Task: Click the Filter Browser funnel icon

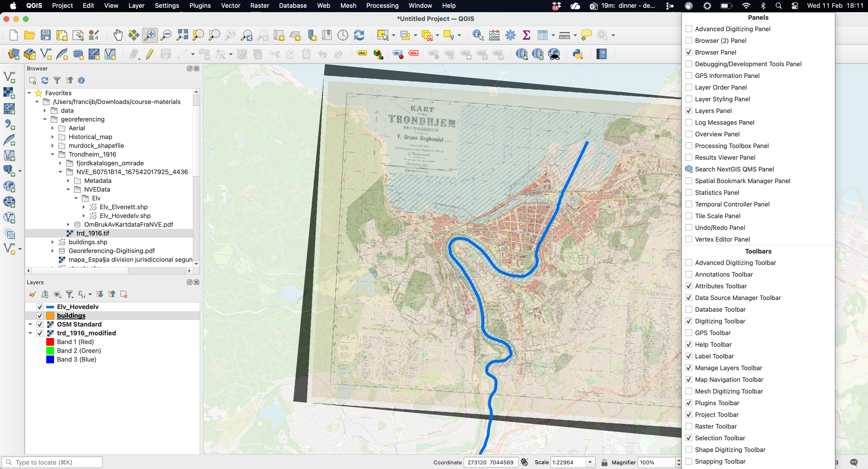Action: click(x=57, y=80)
